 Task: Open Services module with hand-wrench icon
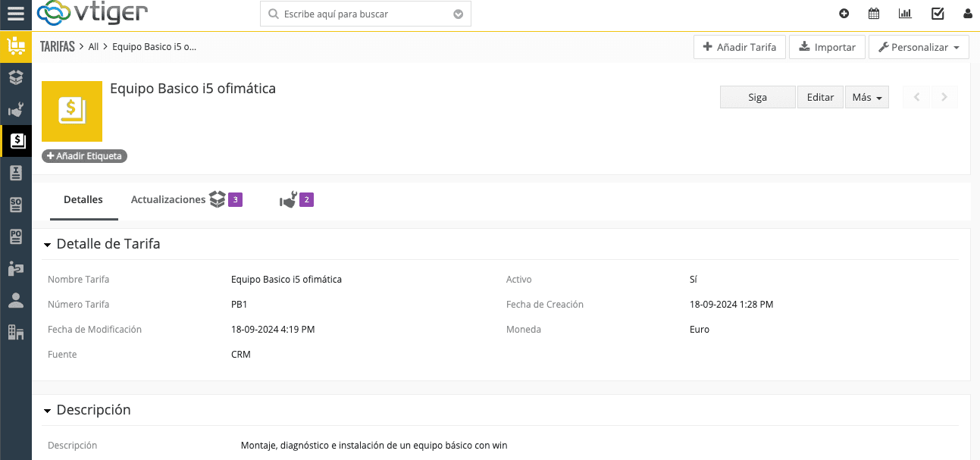tap(15, 109)
